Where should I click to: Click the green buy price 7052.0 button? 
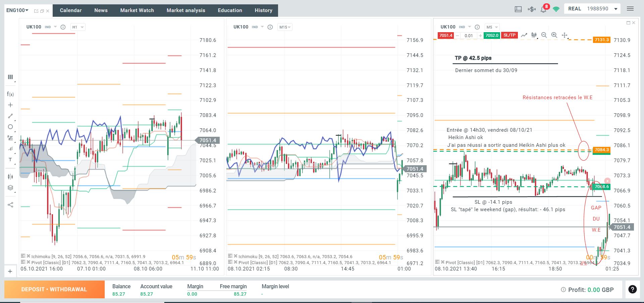(x=491, y=36)
